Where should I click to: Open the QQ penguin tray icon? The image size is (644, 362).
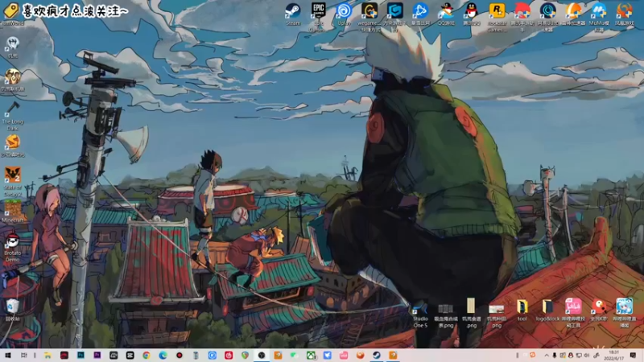(x=571, y=356)
